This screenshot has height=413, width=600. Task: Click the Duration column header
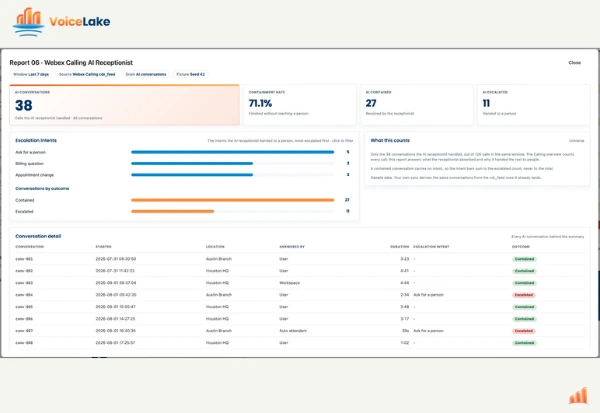pyautogui.click(x=399, y=246)
